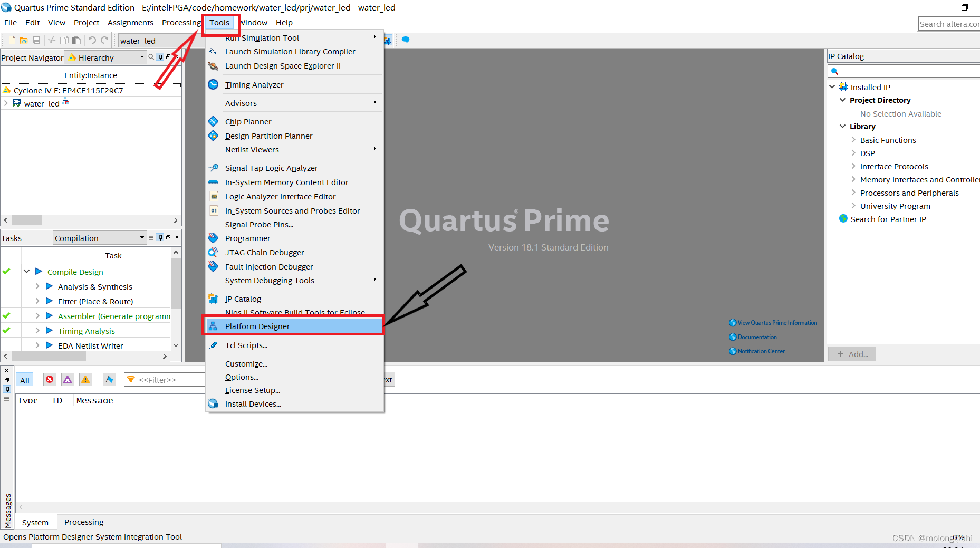980x548 pixels.
Task: Toggle the yellow warning messages filter
Action: coord(85,379)
